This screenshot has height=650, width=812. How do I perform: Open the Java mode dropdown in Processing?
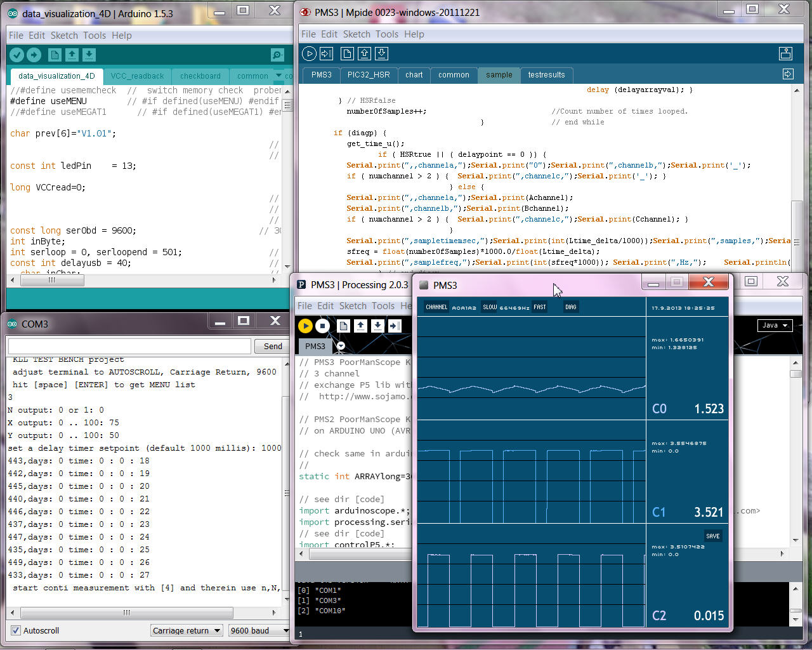coord(775,326)
